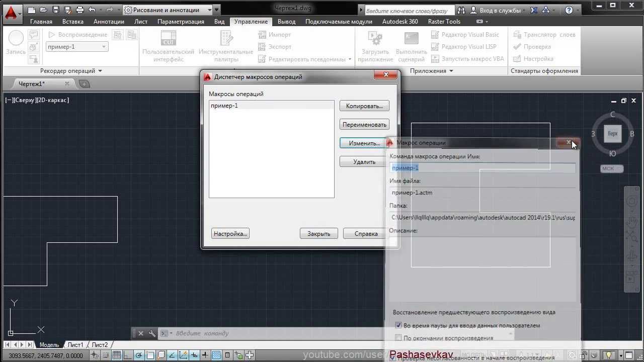Click the new drawing tab plus icon
Screen dimensions: 644x362
point(85,84)
